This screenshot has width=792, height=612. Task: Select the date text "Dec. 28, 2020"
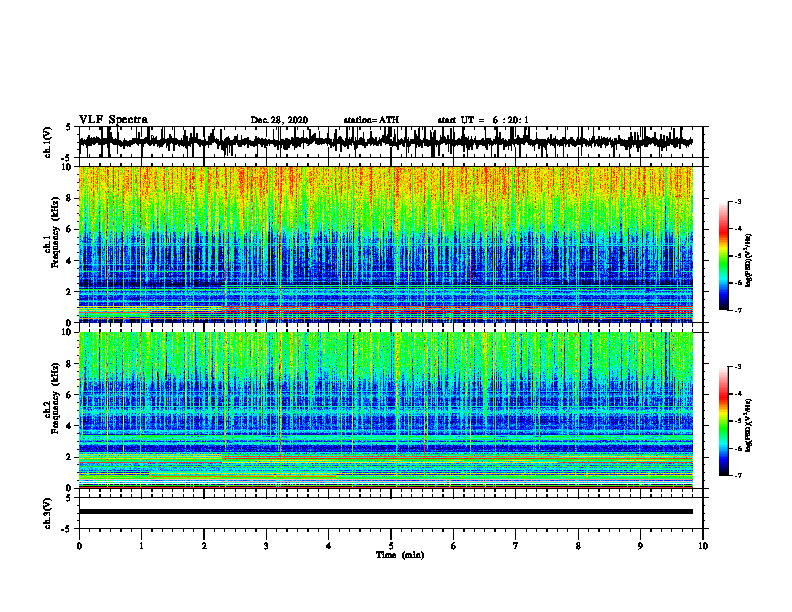click(279, 120)
